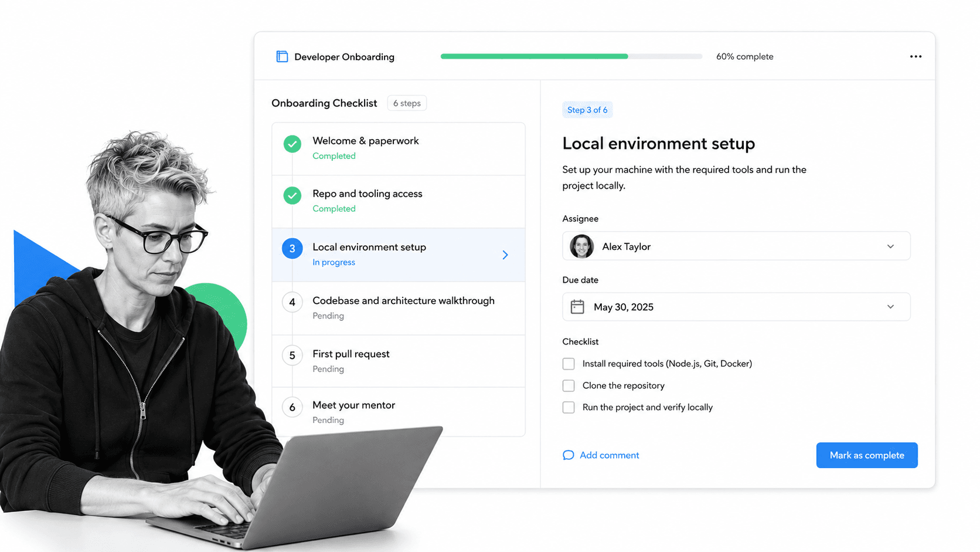Screen dimensions: 980x552
Task: Click the Mark as complete button
Action: tap(867, 455)
